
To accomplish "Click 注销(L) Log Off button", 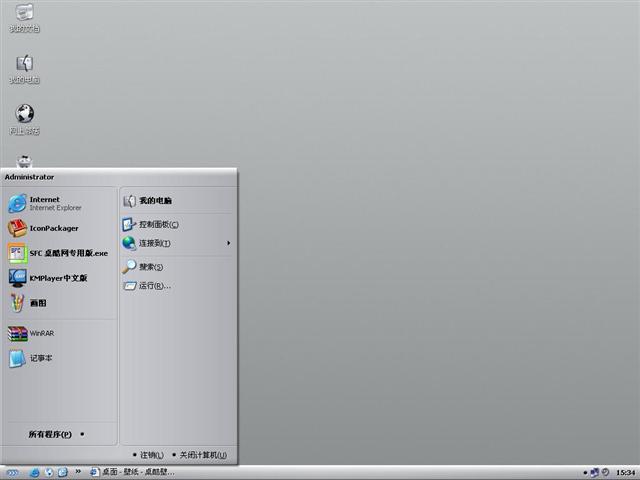I will coord(149,455).
